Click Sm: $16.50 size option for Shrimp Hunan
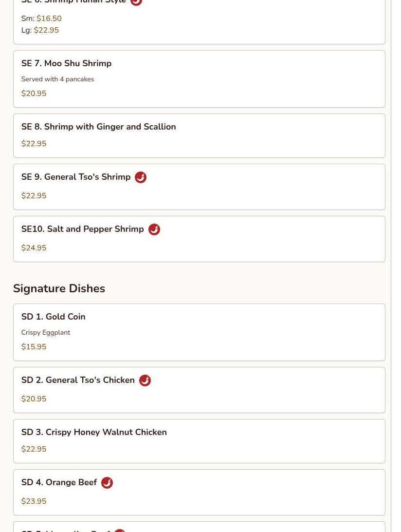 (41, 19)
